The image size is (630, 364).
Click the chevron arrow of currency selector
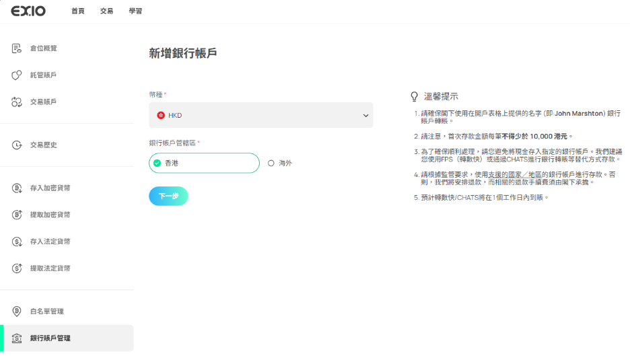[x=365, y=116]
